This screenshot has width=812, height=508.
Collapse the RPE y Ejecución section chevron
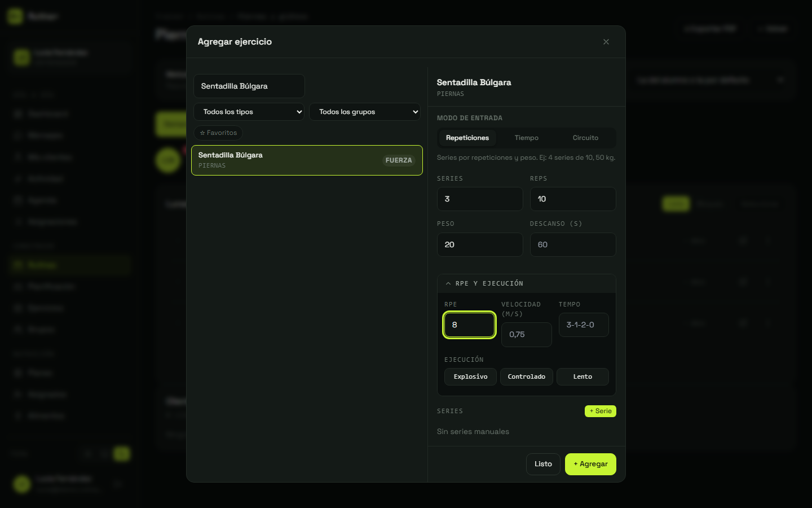coord(448,283)
